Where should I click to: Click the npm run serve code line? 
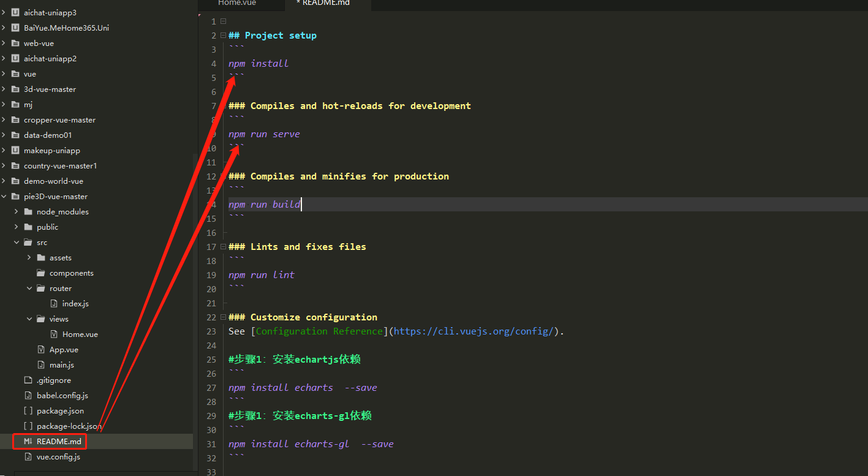[x=265, y=134]
